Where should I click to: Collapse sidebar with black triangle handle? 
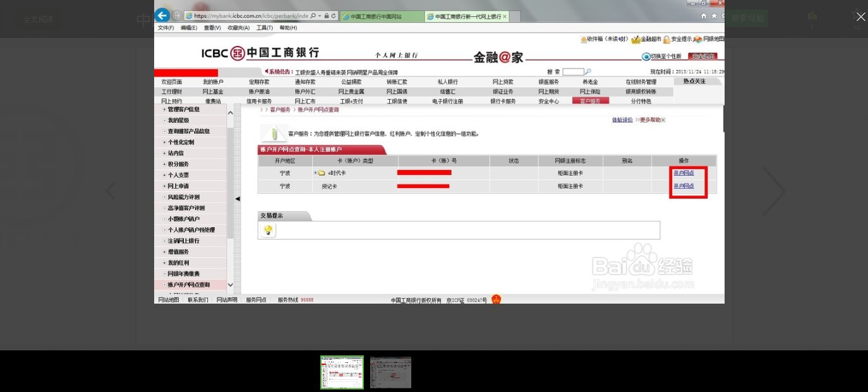pos(238,199)
